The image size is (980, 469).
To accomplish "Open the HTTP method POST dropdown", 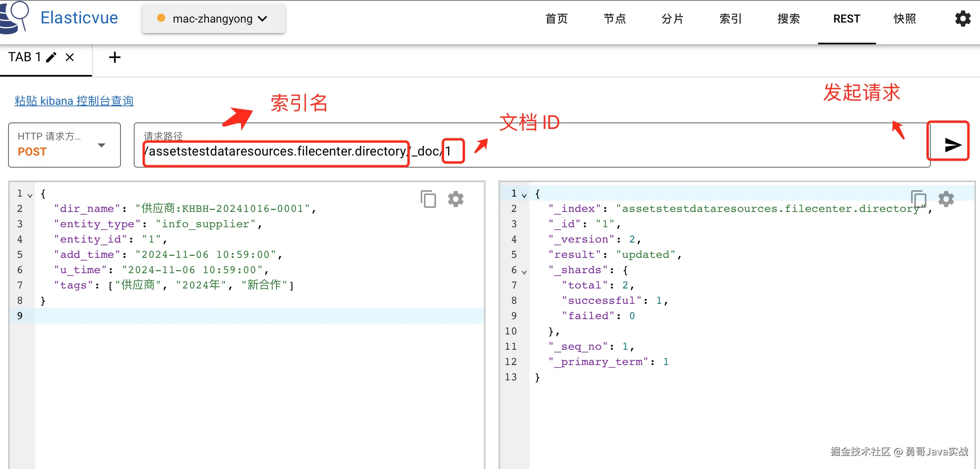I will [64, 145].
